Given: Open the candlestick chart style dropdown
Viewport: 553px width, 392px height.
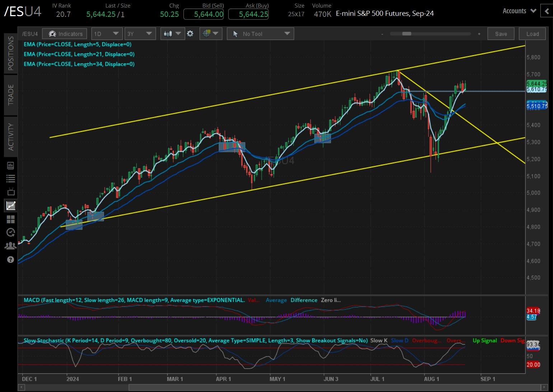Looking at the screenshot, I should click(x=173, y=34).
